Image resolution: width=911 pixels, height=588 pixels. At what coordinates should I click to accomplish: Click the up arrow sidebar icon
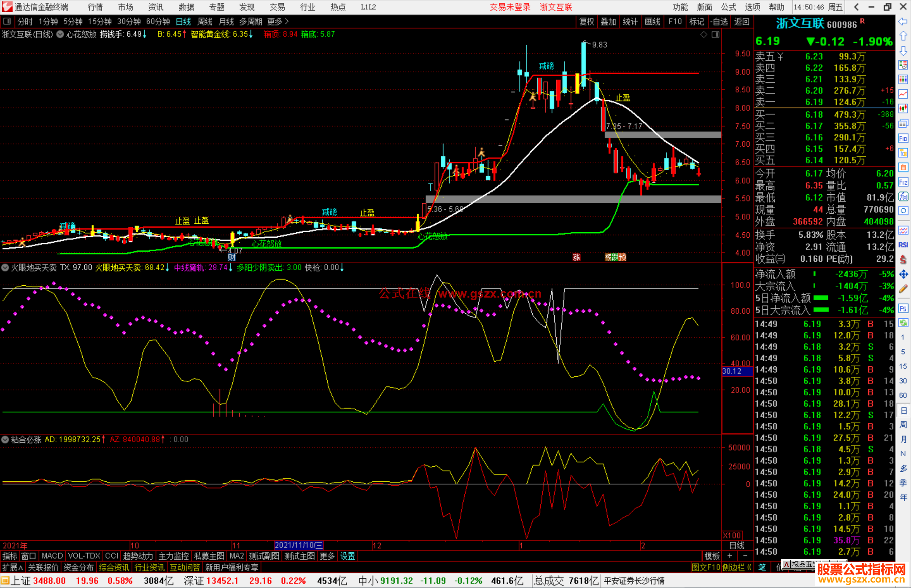[x=903, y=37]
